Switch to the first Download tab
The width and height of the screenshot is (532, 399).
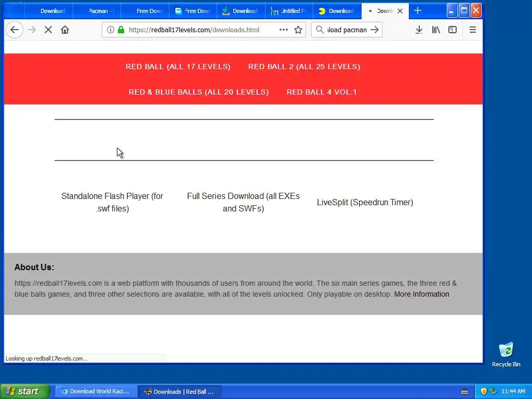click(x=49, y=11)
